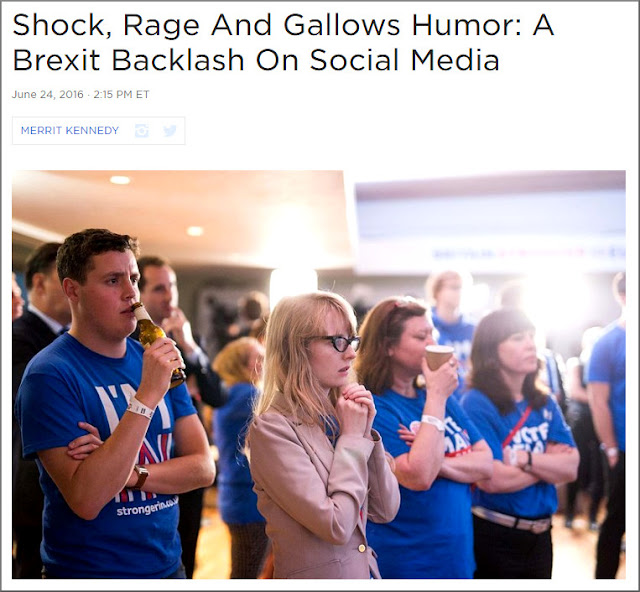Click the white wristband on man's arm

tap(140, 407)
